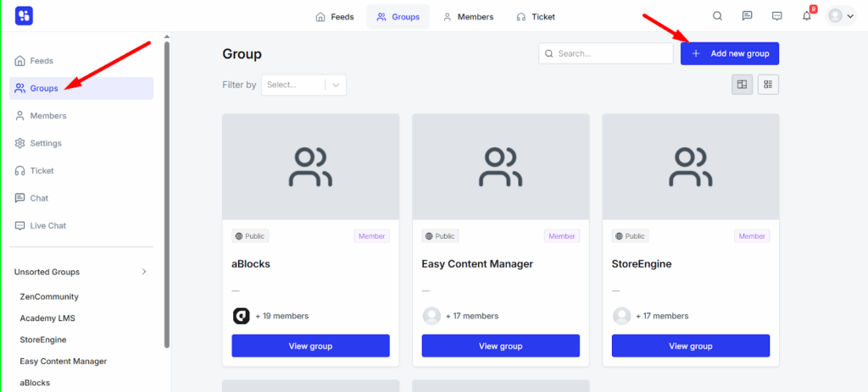Open Ticket in the left sidebar

coord(81,171)
